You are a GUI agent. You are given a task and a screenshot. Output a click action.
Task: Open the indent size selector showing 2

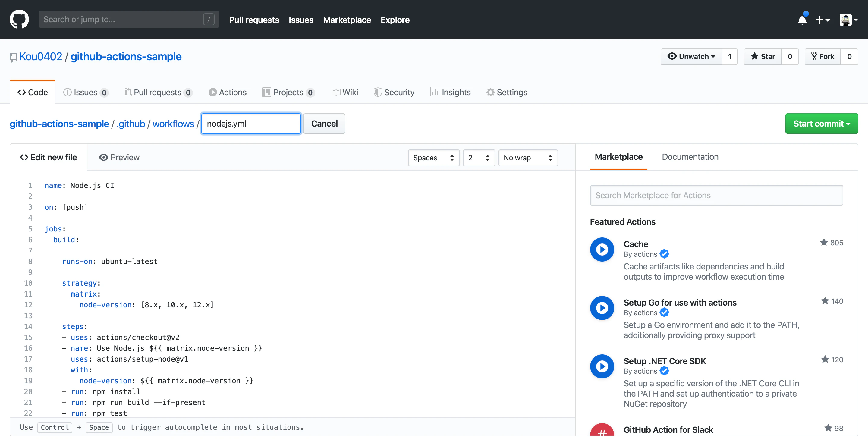479,158
